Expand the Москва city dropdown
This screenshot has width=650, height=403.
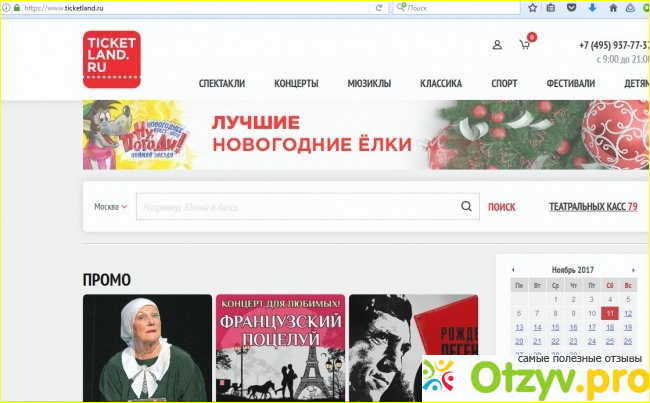point(111,207)
